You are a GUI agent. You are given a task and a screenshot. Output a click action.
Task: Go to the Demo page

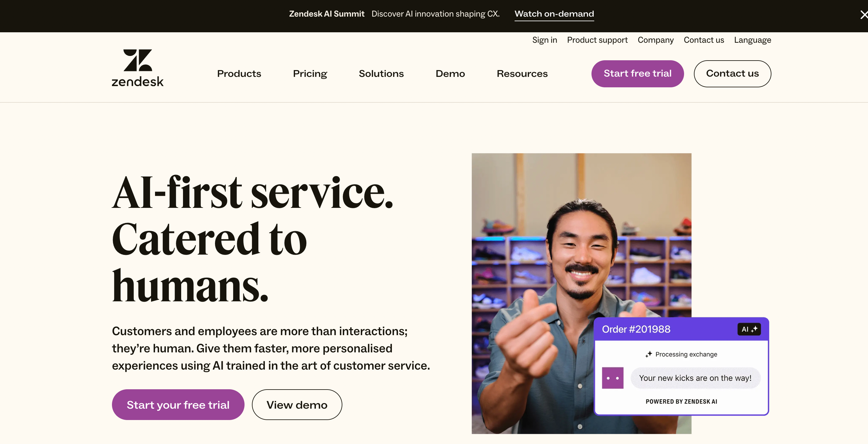click(x=450, y=73)
